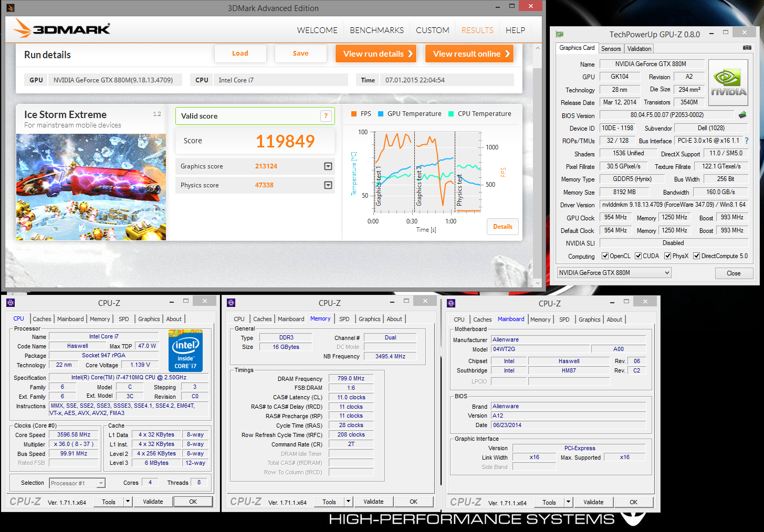Click the NVIDIA logo in GPU-Z
This screenshot has width=764, height=532.
(728, 83)
